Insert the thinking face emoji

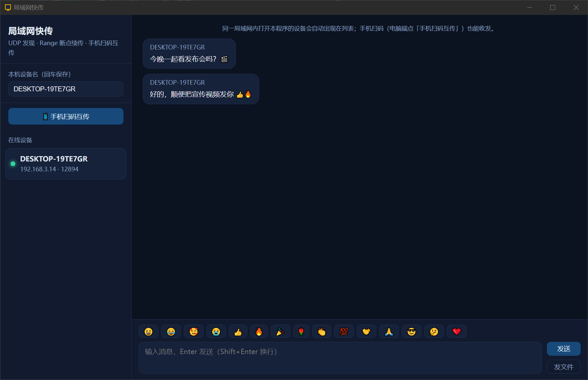(434, 331)
